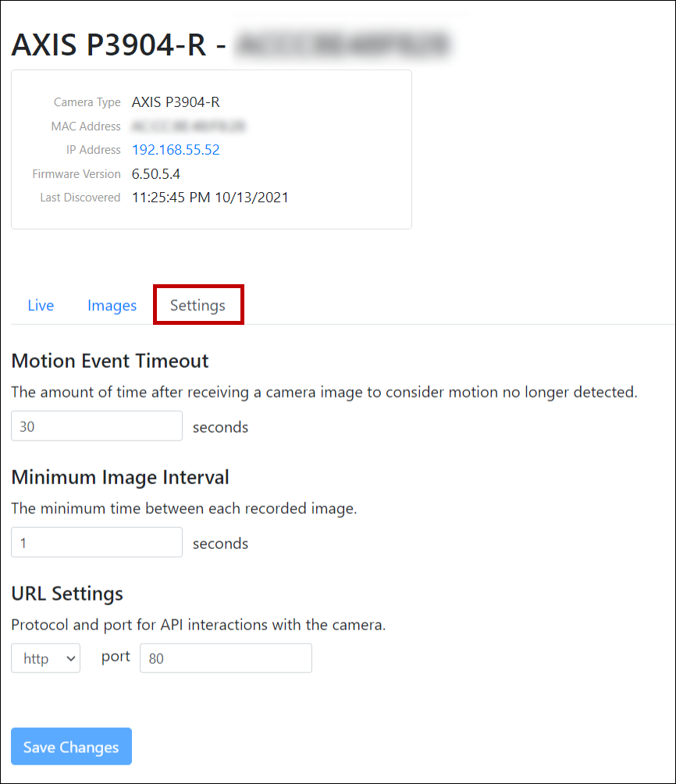
Task: Click the seconds label next to the timeout field
Action: [220, 427]
